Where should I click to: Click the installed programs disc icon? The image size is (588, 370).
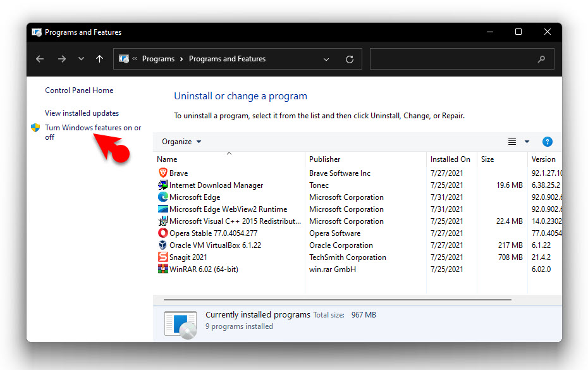point(180,324)
